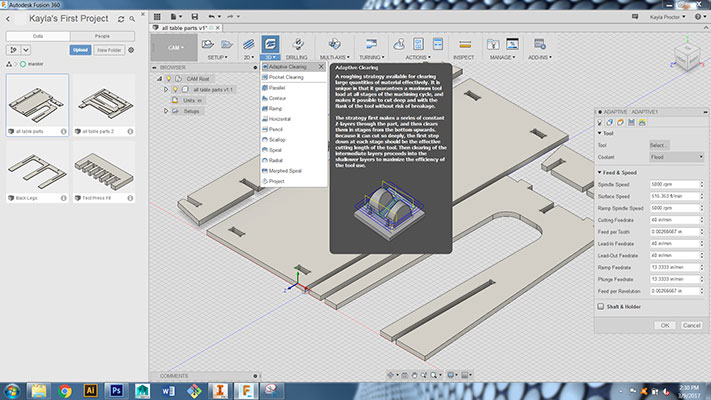This screenshot has width=711, height=400.
Task: Toggle light bulb visibility of CAM Root
Action: tap(169, 78)
